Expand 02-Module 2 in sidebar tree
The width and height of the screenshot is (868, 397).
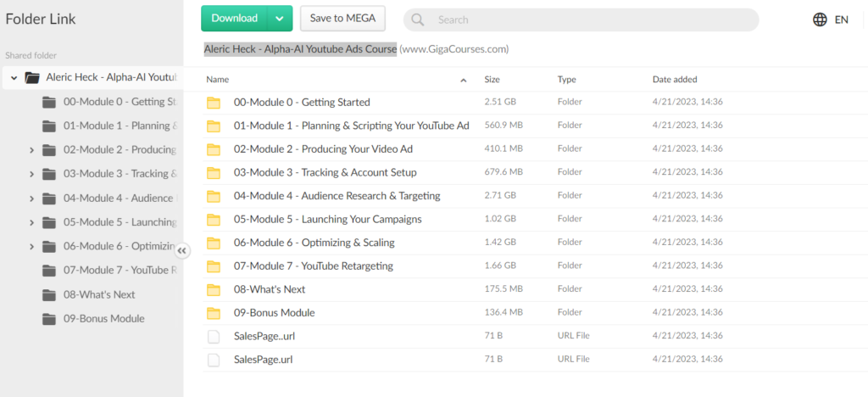coord(31,150)
